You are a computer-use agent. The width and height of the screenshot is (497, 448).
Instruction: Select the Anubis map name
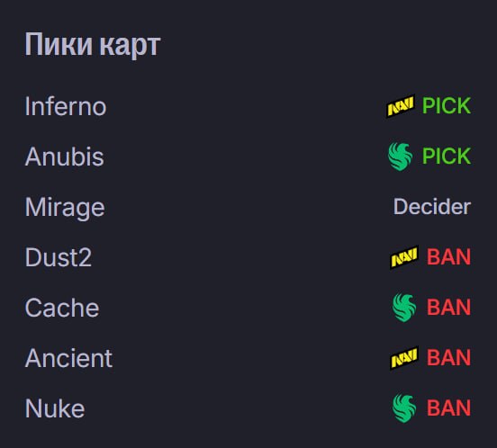click(64, 157)
